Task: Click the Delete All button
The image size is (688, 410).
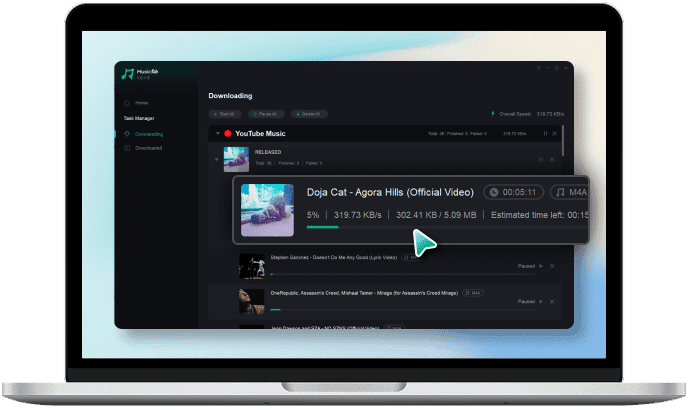Action: click(x=309, y=114)
